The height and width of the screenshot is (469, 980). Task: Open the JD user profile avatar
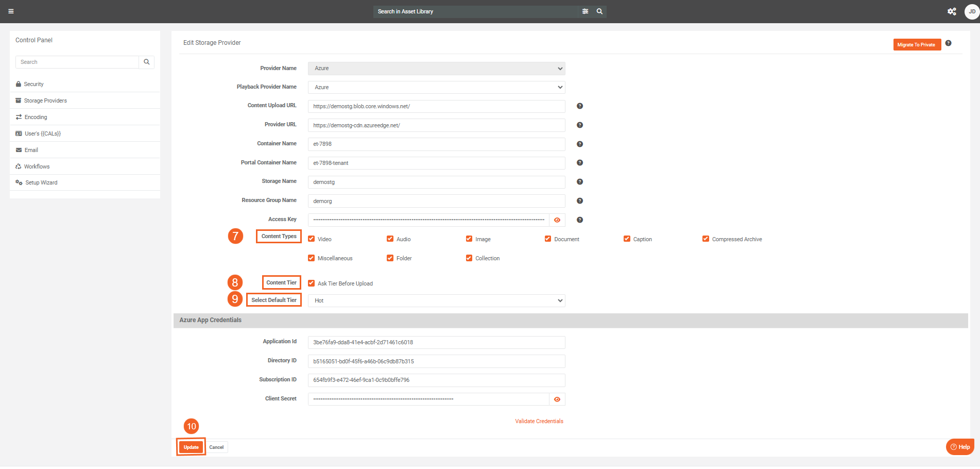[971, 11]
